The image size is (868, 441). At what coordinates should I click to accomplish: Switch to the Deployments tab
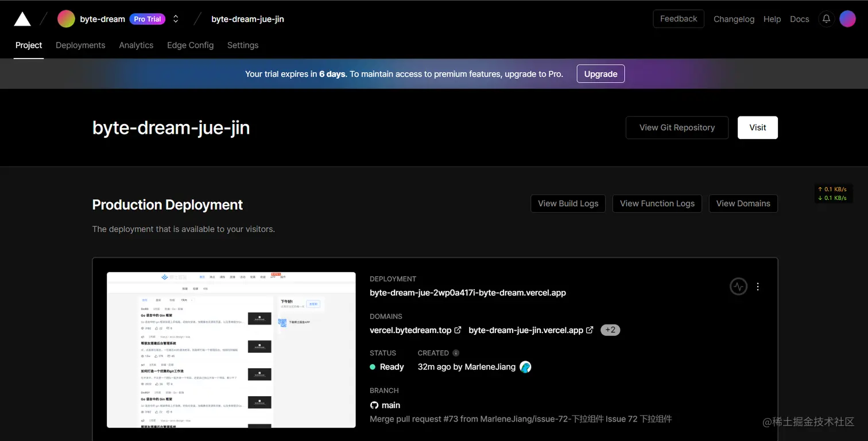(80, 45)
